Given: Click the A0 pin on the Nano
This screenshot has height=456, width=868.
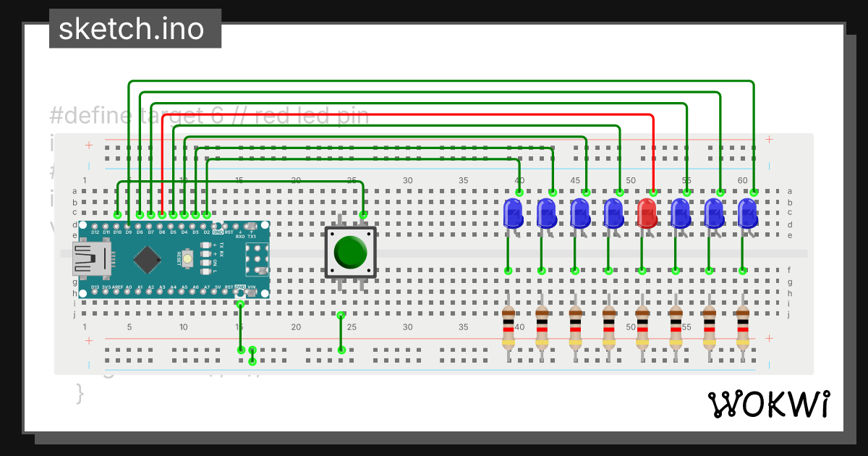Looking at the screenshot, I should 127,292.
